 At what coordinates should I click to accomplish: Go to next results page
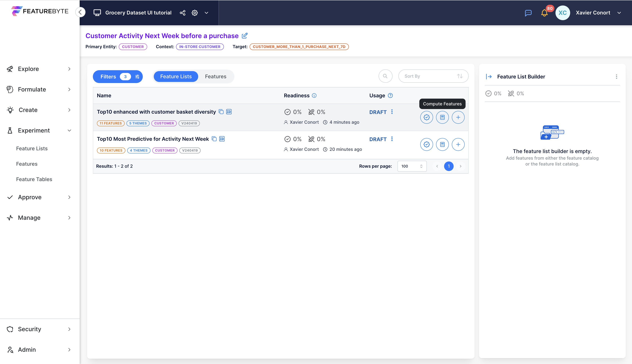[x=460, y=166]
